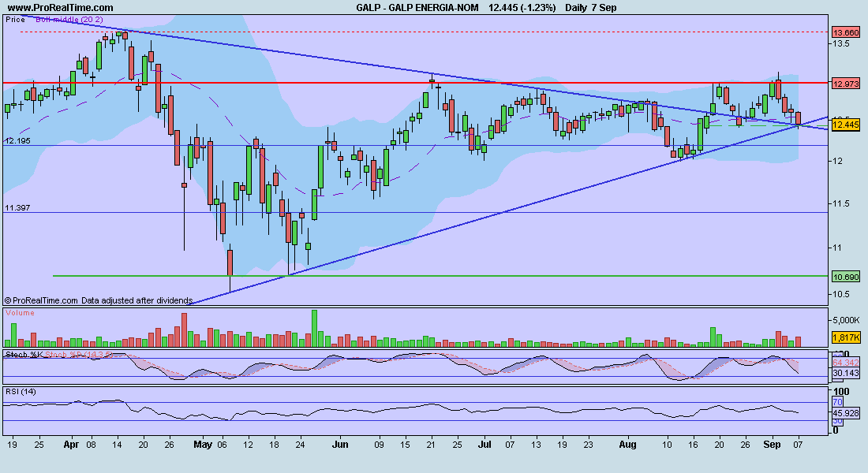Click the red 13.660 price tag
This screenshot has height=473, width=868.
pos(846,32)
